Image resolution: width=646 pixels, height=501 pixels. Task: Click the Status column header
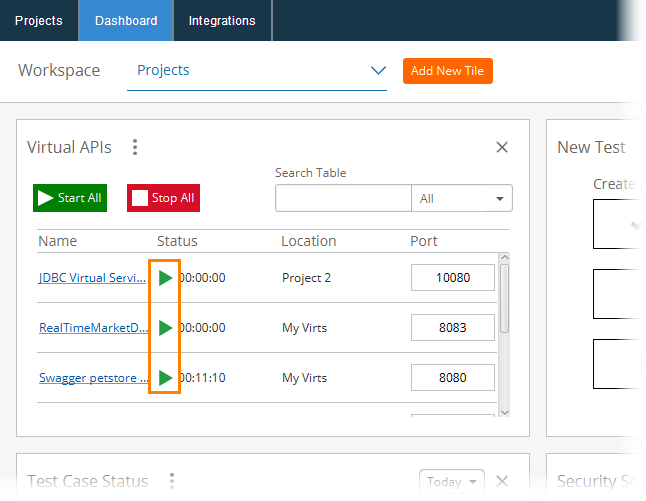click(177, 241)
